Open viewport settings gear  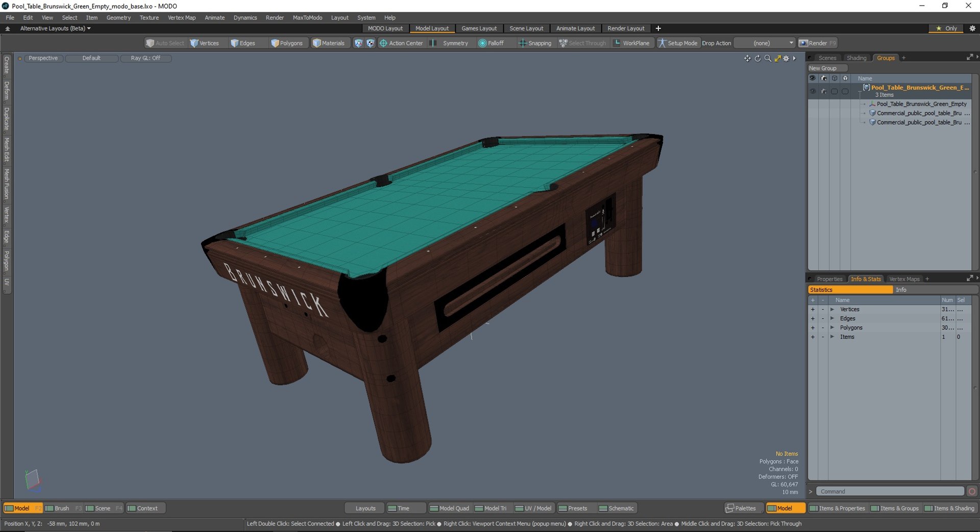pos(786,59)
